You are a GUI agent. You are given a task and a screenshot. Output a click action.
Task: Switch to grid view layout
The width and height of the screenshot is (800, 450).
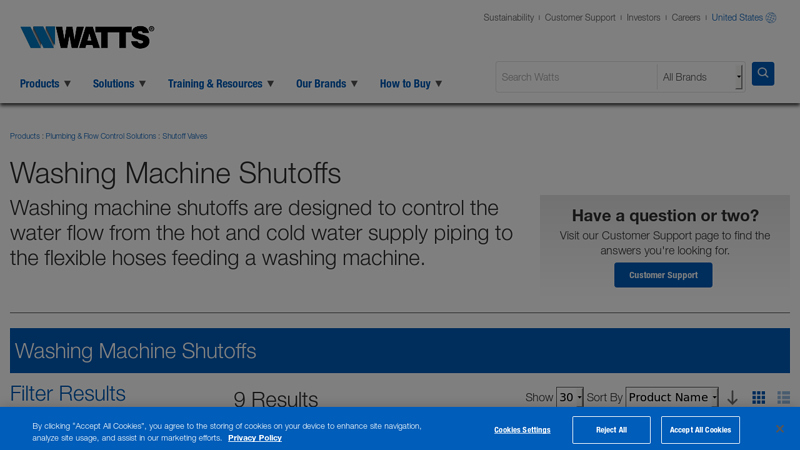[758, 397]
